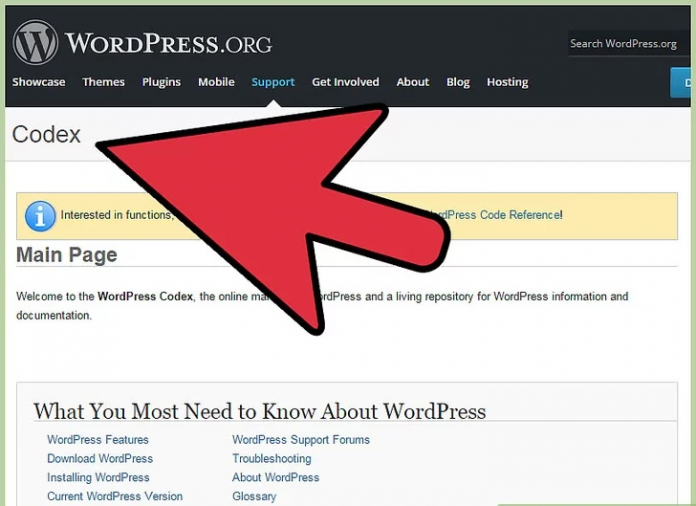Click the WordPress.org wordmark in header
The image size is (696, 506).
coord(168,44)
